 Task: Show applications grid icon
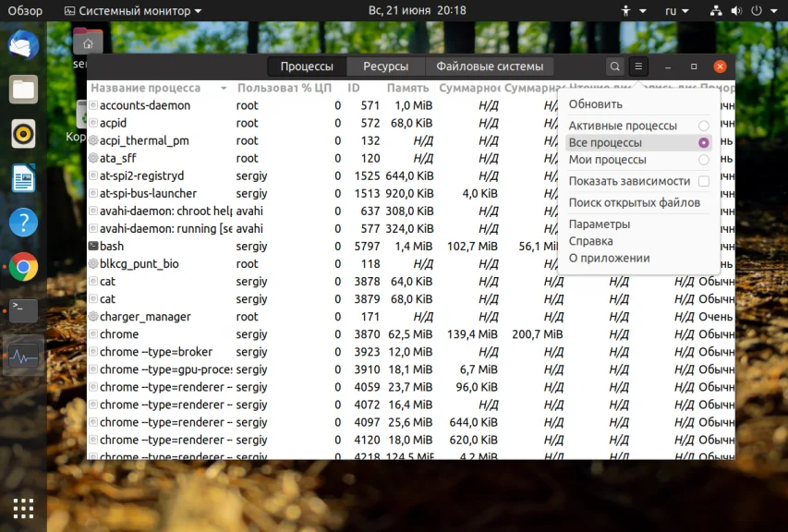click(x=23, y=508)
